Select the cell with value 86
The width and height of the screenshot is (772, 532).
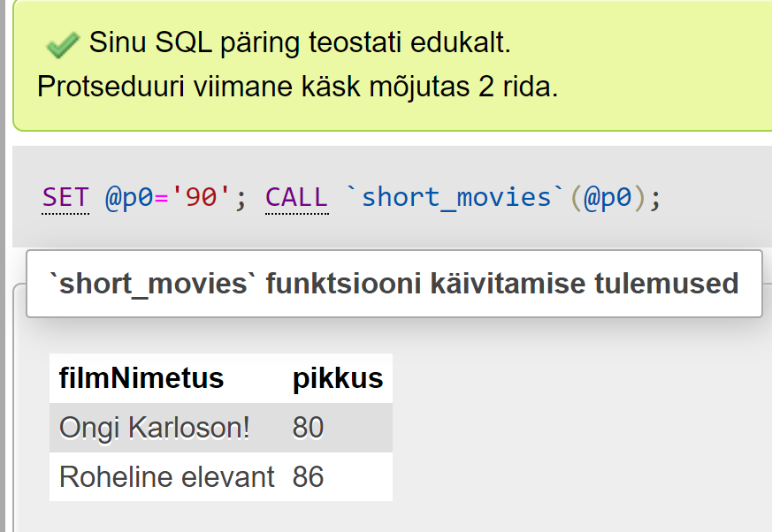(308, 477)
